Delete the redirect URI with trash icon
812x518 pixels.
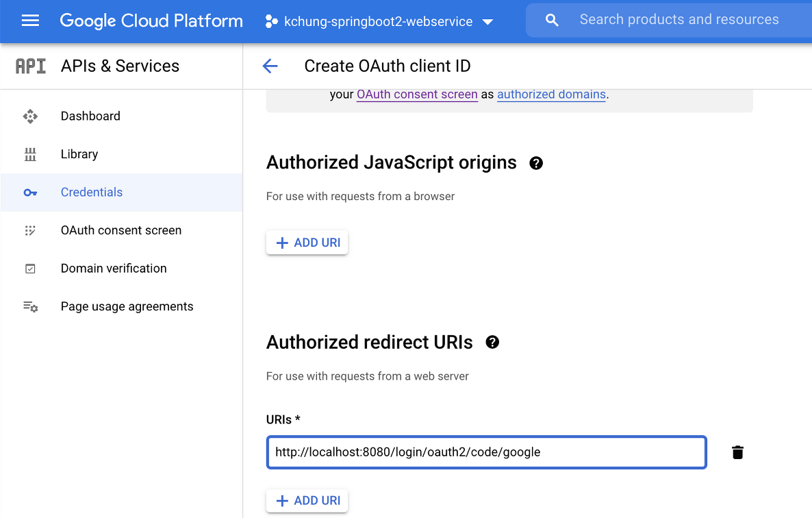737,452
